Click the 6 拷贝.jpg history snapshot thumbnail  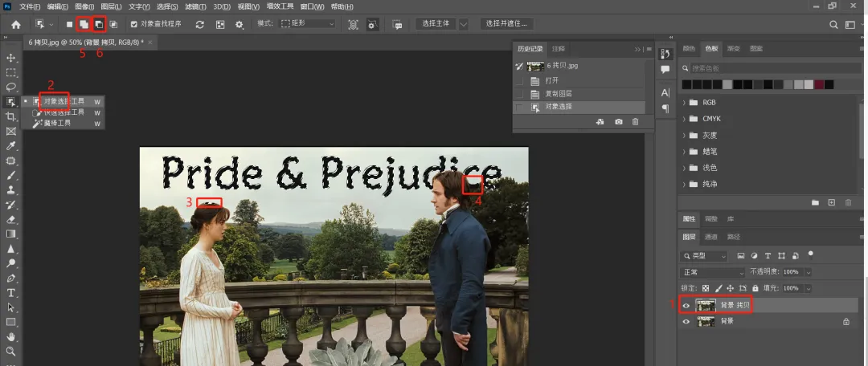coord(534,67)
